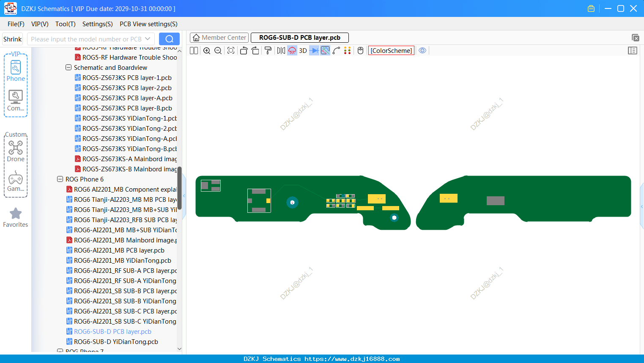This screenshot has height=363, width=644.
Task: Click the mouse icon in toolbar
Action: pos(361,51)
